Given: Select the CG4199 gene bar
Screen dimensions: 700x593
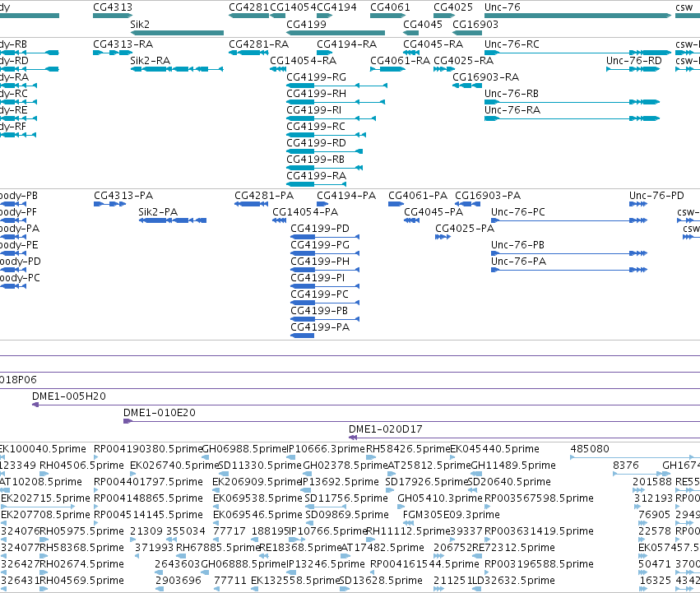Looking at the screenshot, I should 336,33.
